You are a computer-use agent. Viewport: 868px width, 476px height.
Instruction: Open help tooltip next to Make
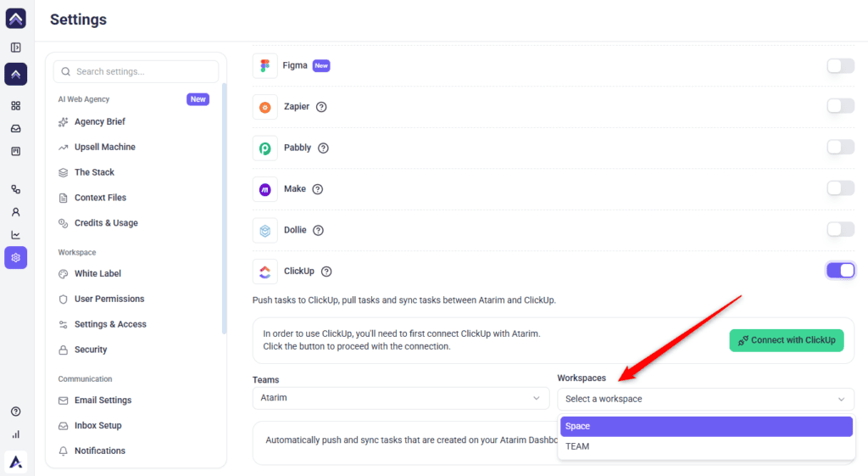(318, 189)
